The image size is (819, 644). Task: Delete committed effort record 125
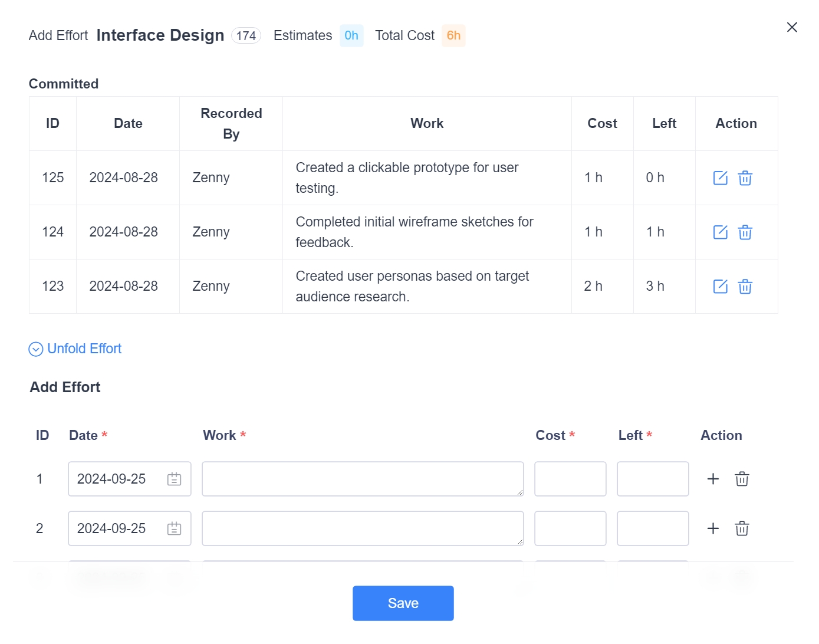pos(745,178)
